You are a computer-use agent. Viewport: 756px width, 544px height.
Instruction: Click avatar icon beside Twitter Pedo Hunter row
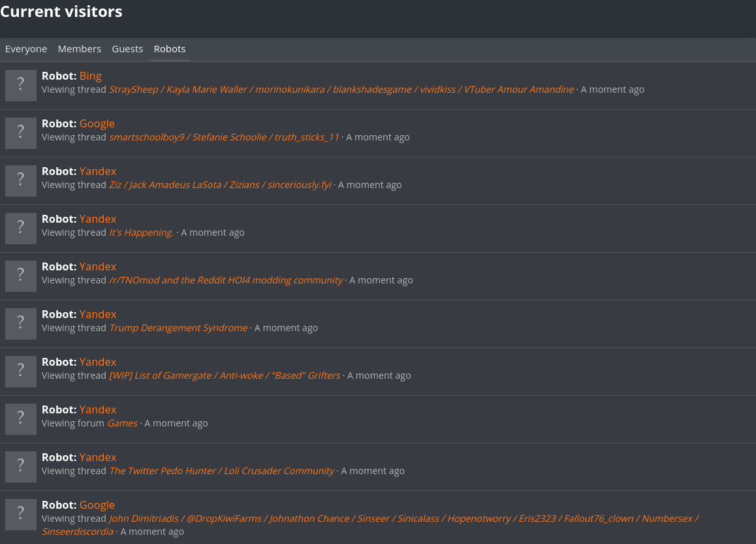click(21, 468)
